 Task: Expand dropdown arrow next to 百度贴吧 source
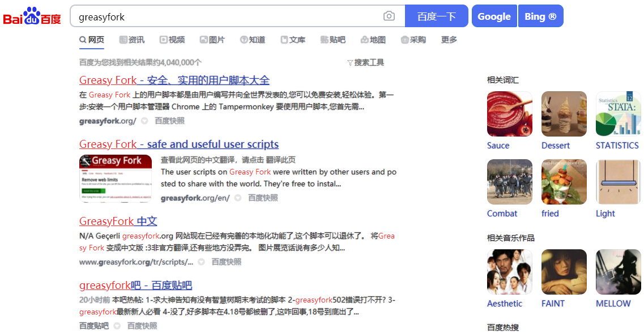pos(117,326)
